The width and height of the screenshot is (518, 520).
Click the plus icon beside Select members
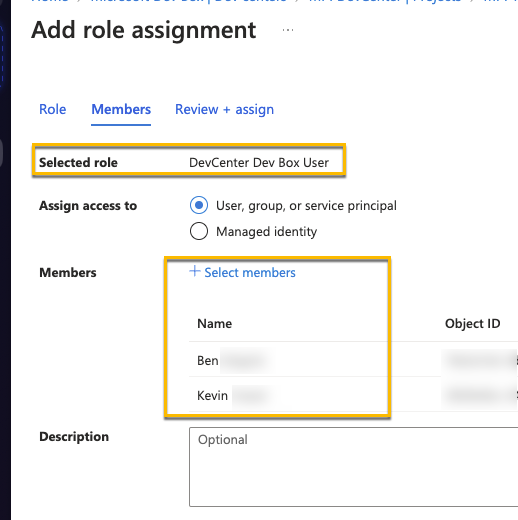click(x=195, y=272)
